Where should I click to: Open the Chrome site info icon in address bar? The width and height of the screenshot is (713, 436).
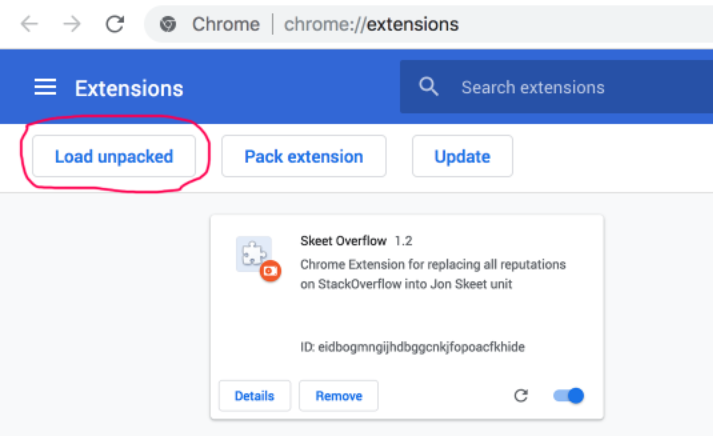168,24
